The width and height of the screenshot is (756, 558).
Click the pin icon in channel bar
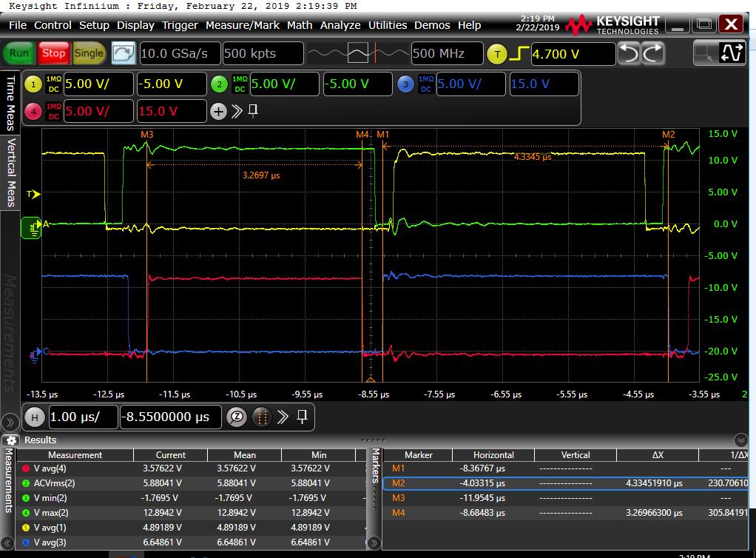[x=253, y=111]
